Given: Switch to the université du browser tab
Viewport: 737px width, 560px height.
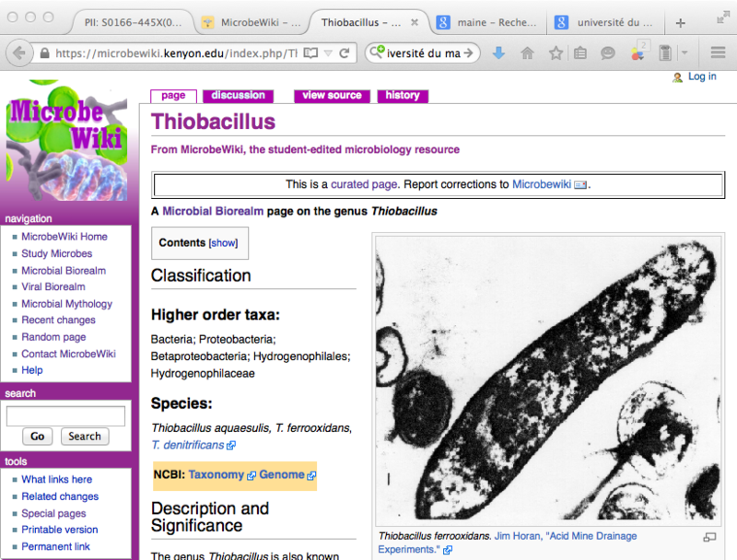Looking at the screenshot, I should 606,22.
